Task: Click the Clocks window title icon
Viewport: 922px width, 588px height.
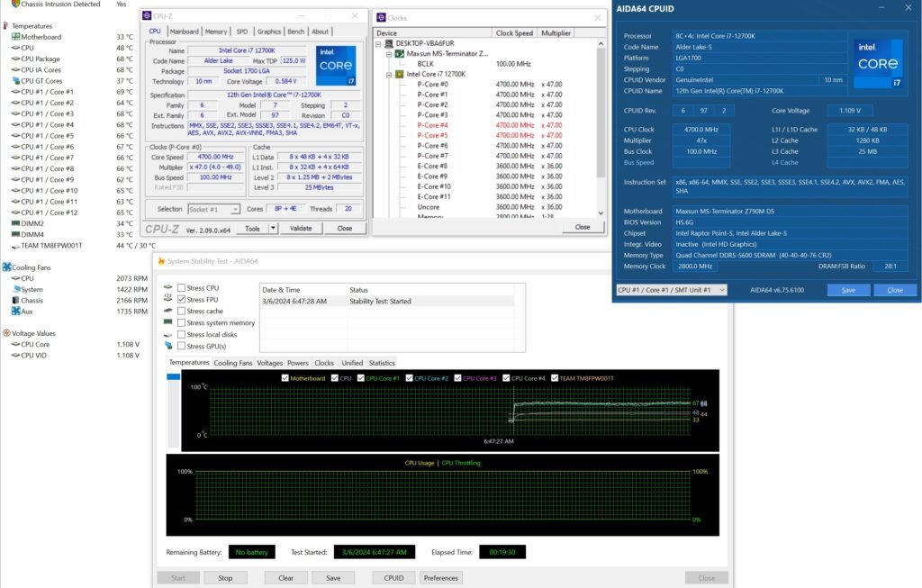Action: point(381,18)
